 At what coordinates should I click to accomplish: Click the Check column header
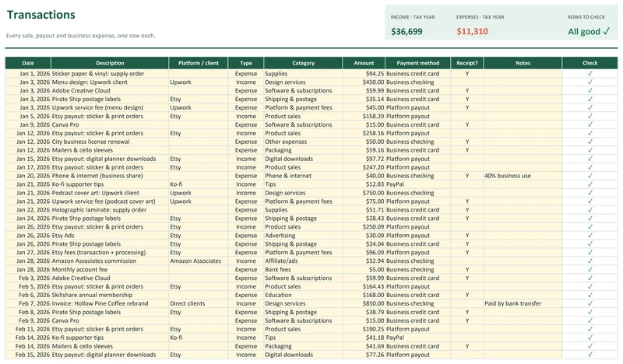tap(590, 63)
